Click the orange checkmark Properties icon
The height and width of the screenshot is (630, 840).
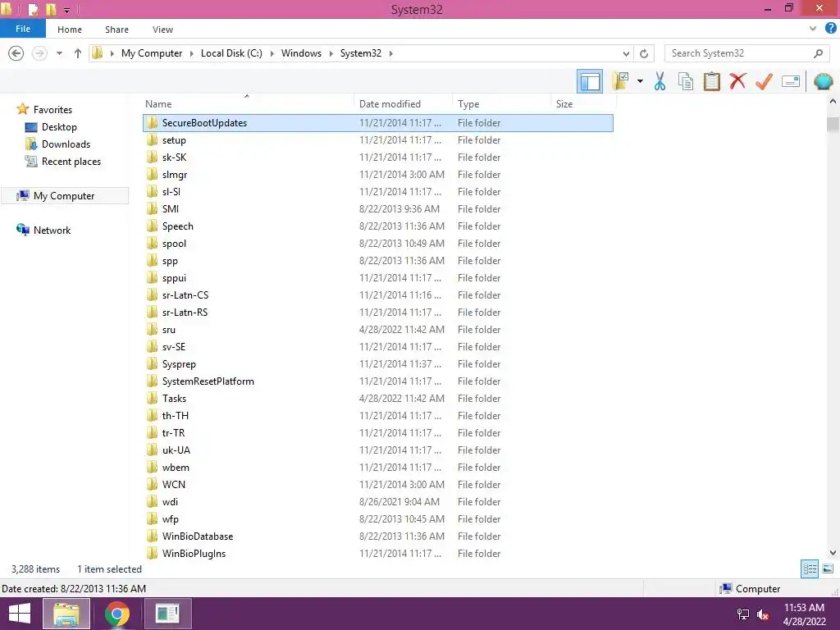click(764, 81)
